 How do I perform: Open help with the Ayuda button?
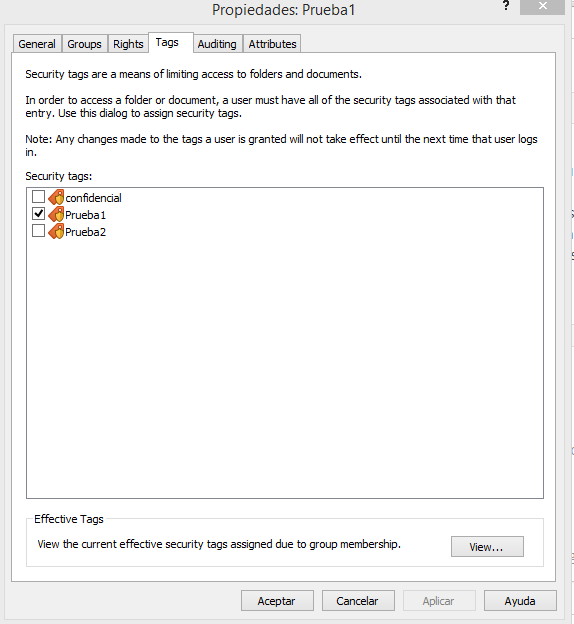[x=520, y=601]
